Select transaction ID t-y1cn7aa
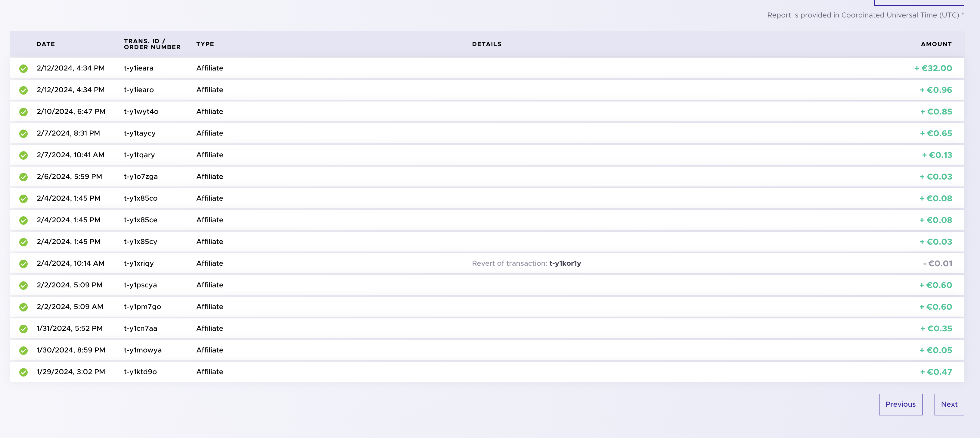 (x=140, y=329)
